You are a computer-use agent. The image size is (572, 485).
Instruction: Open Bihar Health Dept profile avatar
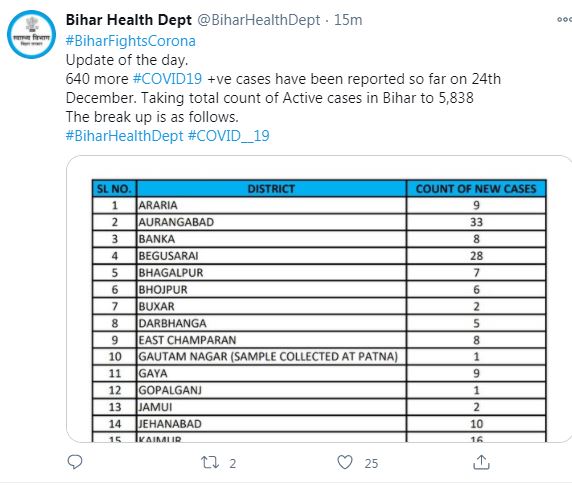coord(31,35)
